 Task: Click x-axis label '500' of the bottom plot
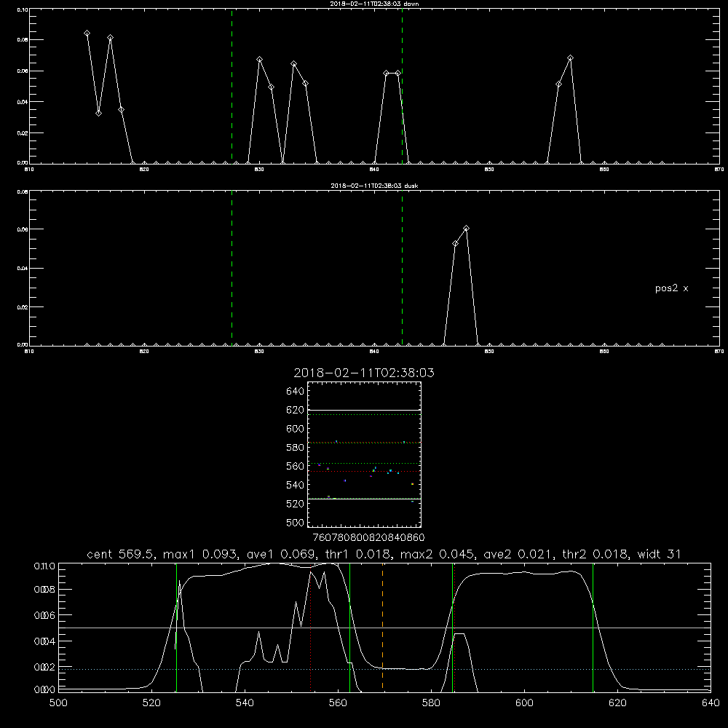tap(58, 703)
